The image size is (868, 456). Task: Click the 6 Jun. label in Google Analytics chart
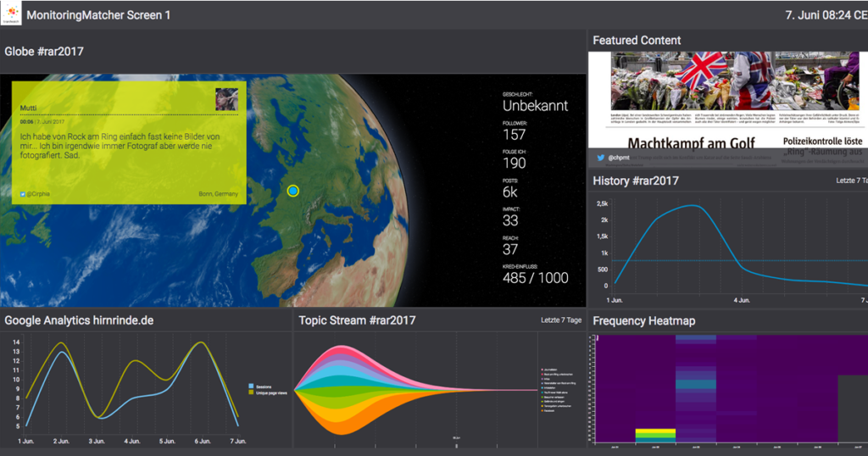tap(203, 441)
